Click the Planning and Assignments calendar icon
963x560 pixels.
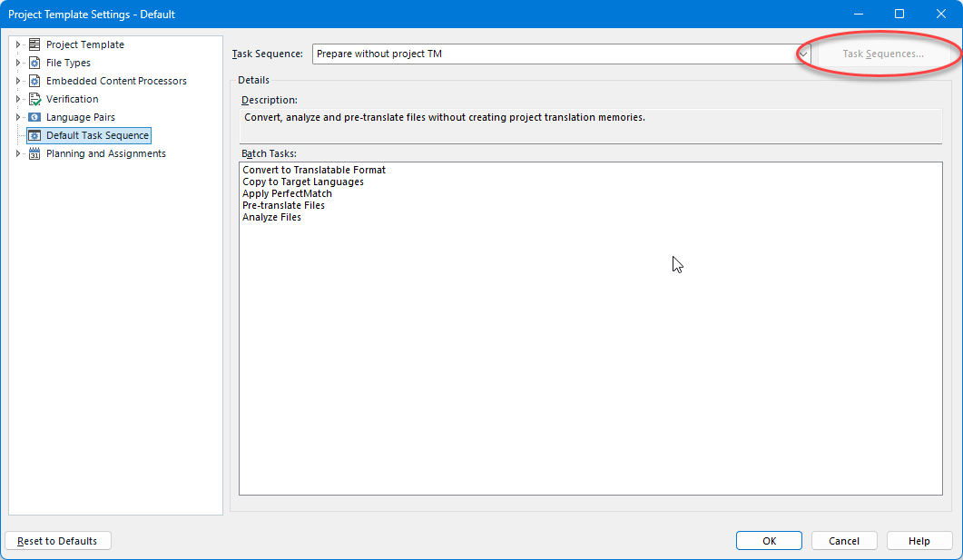34,153
